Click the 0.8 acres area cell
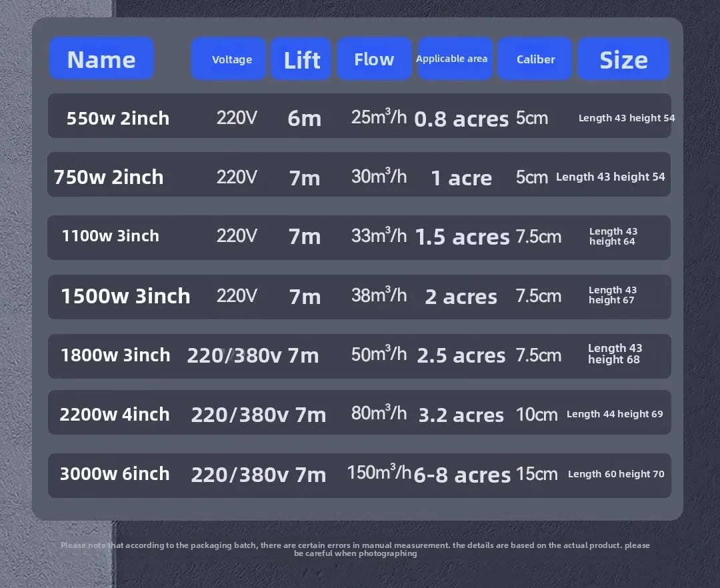Viewport: 720px width, 588px height. [x=461, y=119]
